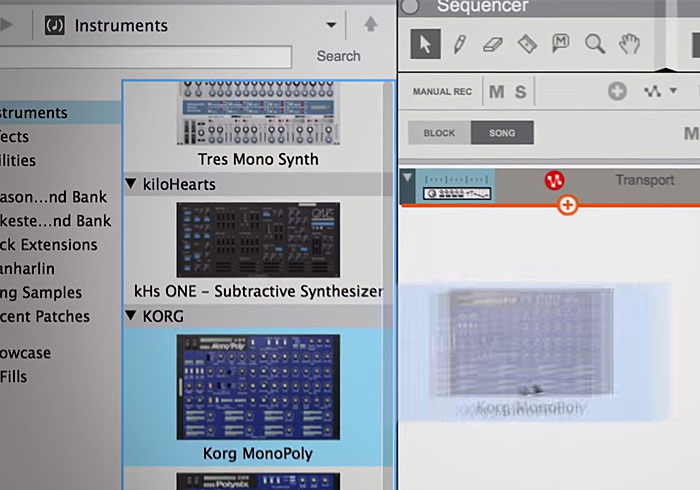
Task: Click the Transport track name
Action: [x=645, y=180]
